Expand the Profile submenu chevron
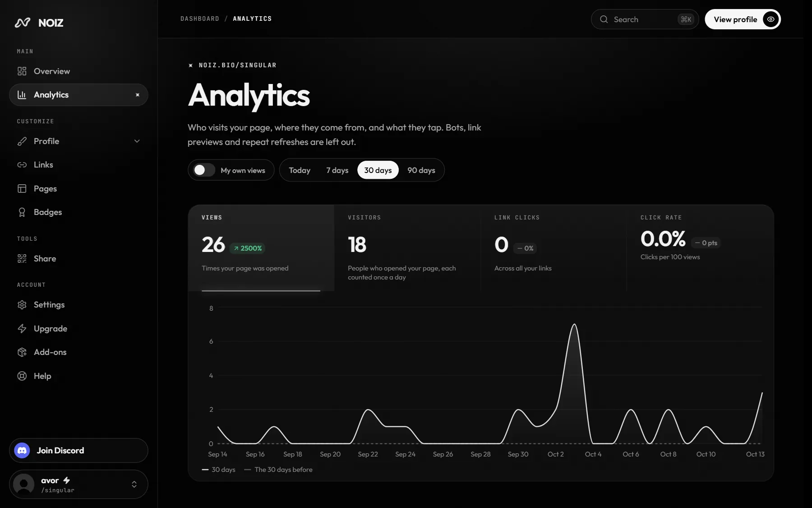Screen dimensions: 812x508 [x=137, y=141]
